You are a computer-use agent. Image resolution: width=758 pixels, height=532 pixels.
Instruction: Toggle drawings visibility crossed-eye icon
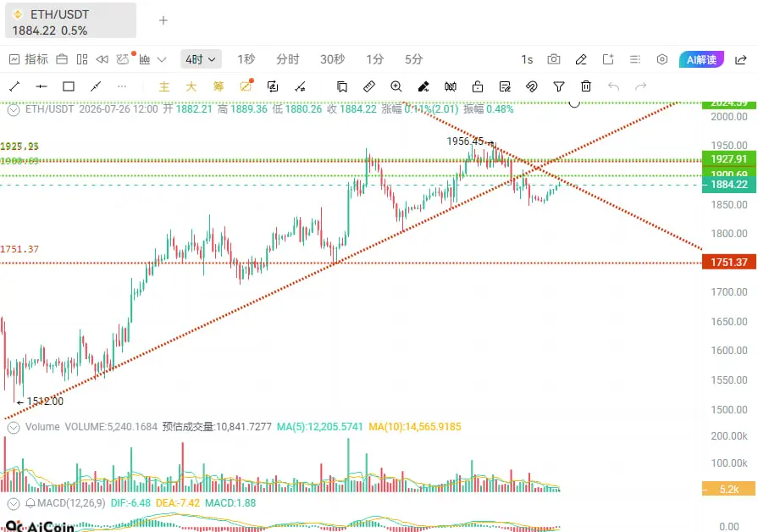[x=532, y=86]
